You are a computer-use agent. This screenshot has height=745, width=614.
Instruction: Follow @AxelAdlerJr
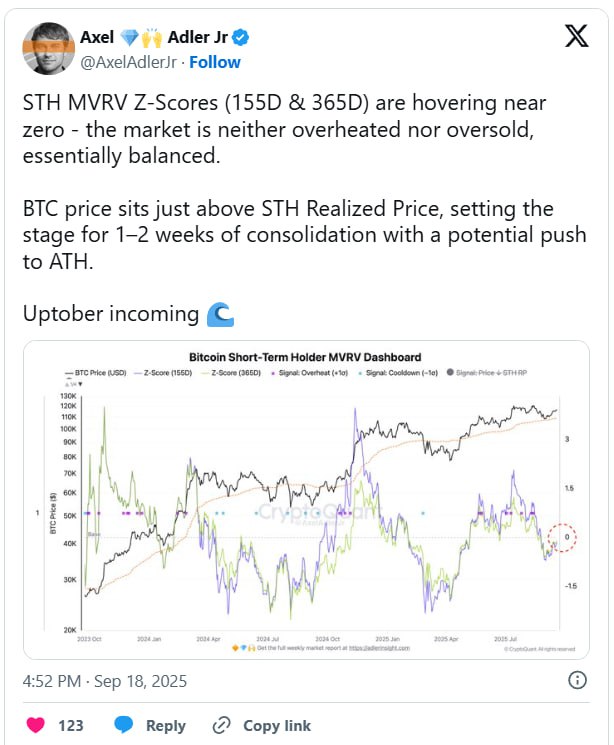click(215, 62)
